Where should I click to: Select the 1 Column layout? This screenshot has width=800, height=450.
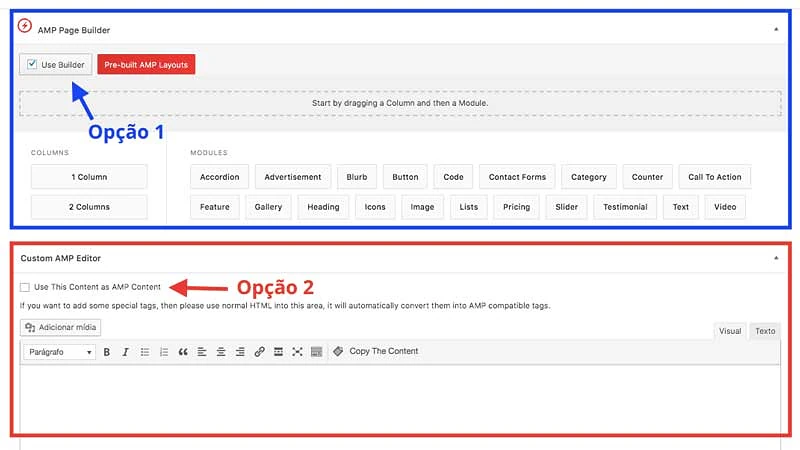tap(89, 177)
